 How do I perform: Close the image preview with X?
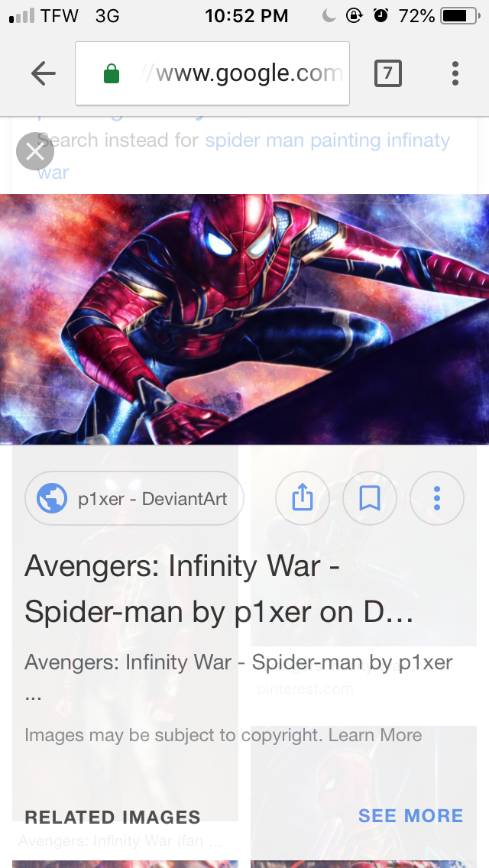(35, 151)
